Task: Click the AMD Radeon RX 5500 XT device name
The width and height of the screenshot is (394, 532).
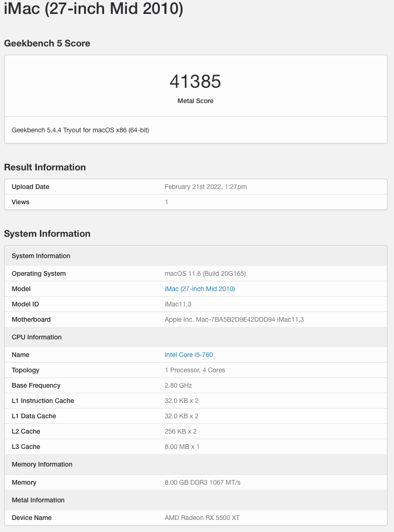Action: (202, 518)
